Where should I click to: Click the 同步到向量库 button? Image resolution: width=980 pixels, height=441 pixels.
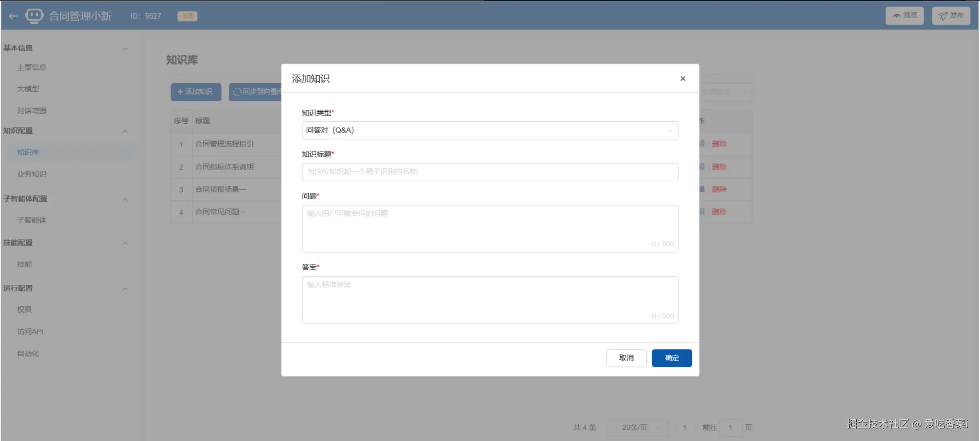[x=255, y=92]
